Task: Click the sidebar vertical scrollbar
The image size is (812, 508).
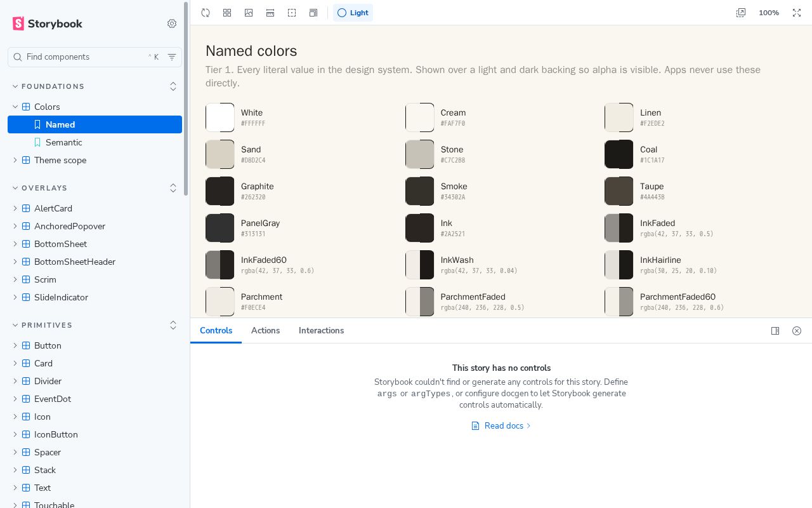Action: 186,98
